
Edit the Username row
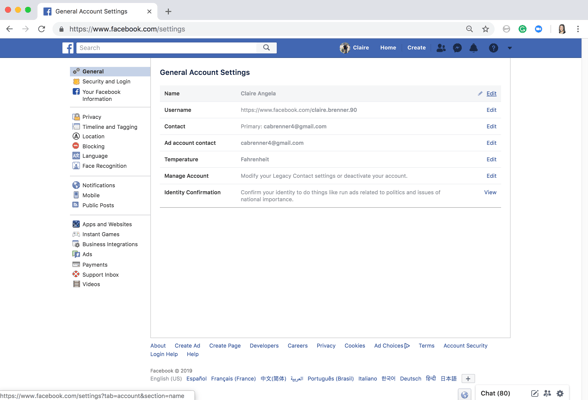tap(491, 110)
